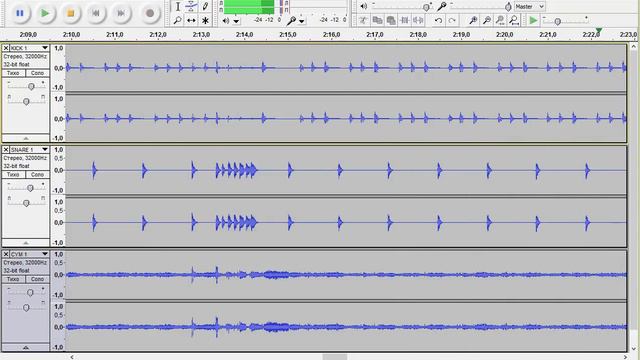The width and height of the screenshot is (640, 360).
Task: Stop playback with the Stop button
Action: tap(70, 13)
